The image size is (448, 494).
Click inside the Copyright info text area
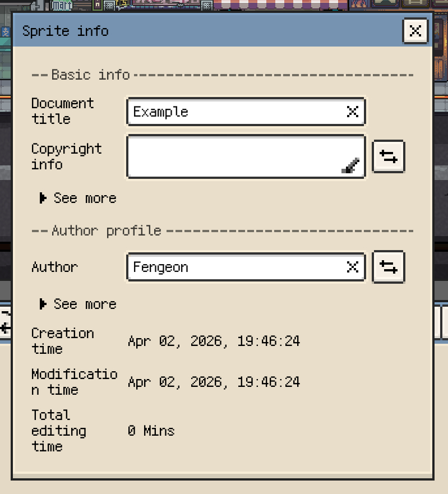[x=235, y=156]
